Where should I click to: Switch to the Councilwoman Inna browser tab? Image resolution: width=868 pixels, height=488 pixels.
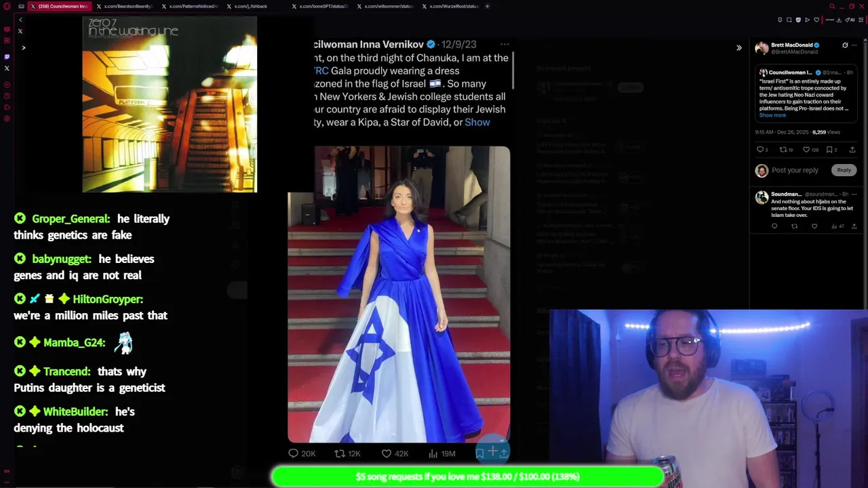pyautogui.click(x=59, y=6)
